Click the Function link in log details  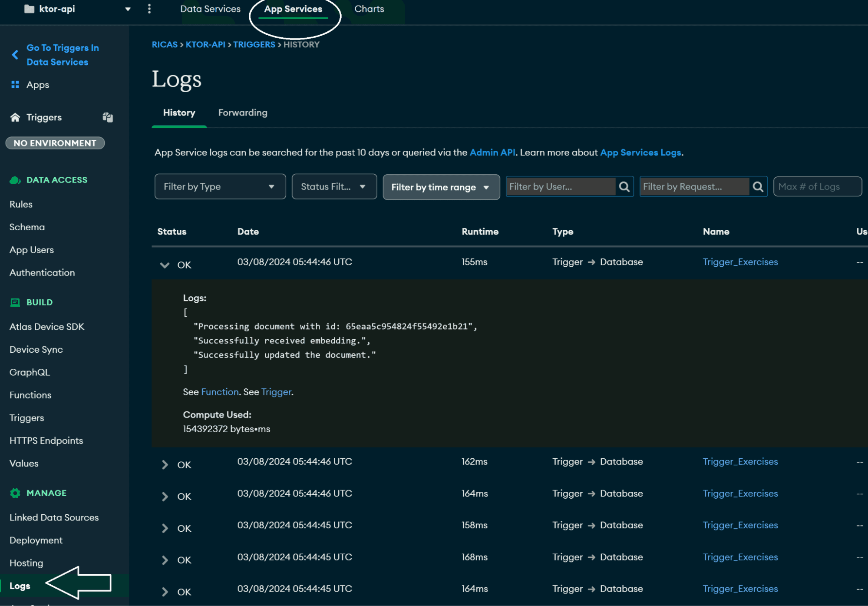click(x=220, y=392)
